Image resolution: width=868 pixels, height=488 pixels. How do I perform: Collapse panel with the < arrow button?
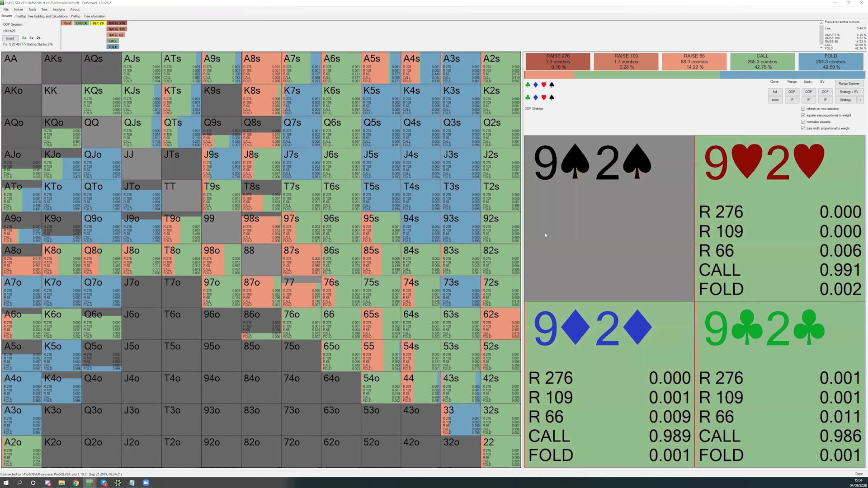[x=860, y=100]
